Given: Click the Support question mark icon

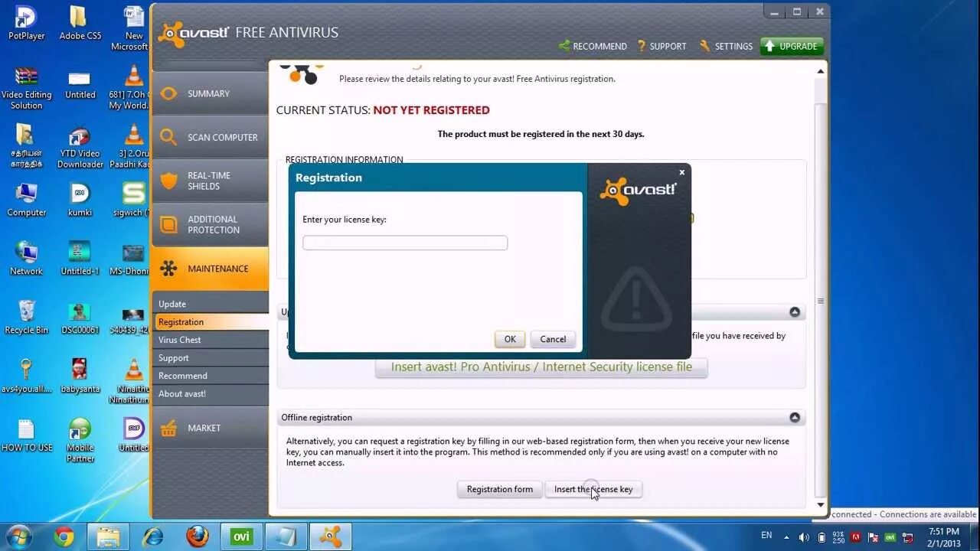Looking at the screenshot, I should pos(642,46).
